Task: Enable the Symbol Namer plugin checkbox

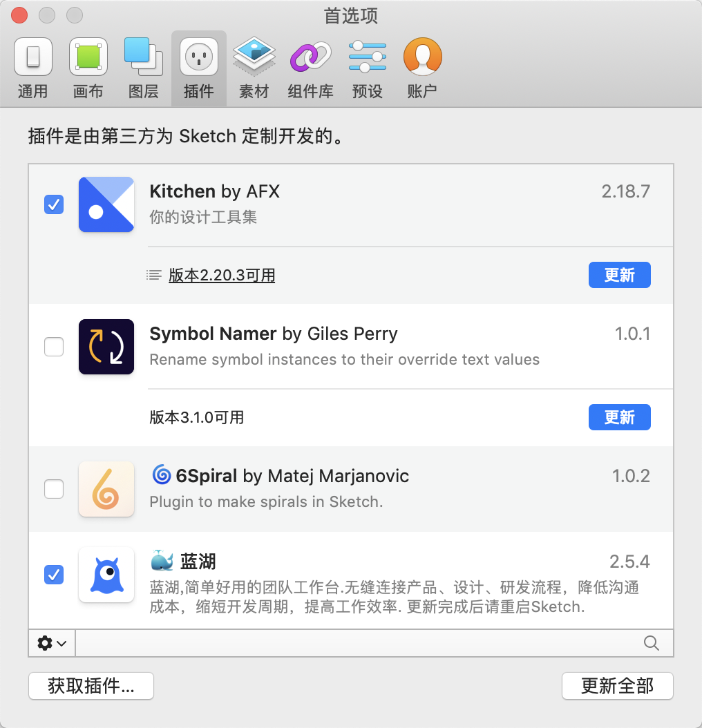Action: tap(54, 347)
